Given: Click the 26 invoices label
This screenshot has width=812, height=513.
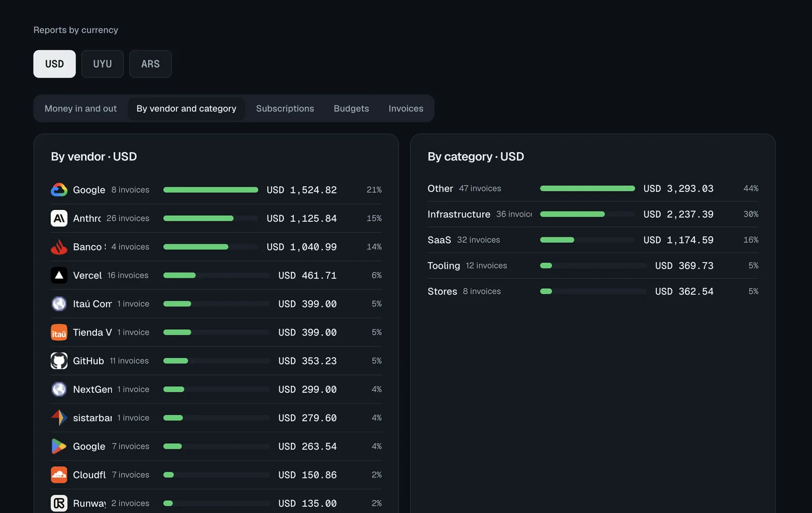Looking at the screenshot, I should click(x=128, y=218).
